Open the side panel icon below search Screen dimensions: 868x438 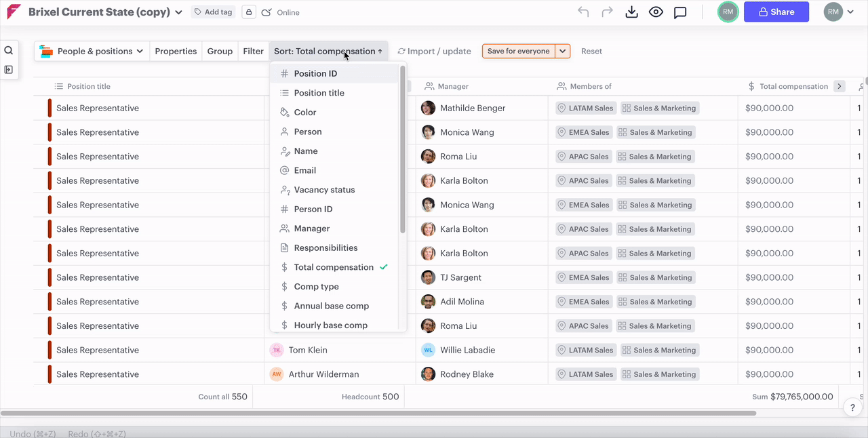point(9,69)
